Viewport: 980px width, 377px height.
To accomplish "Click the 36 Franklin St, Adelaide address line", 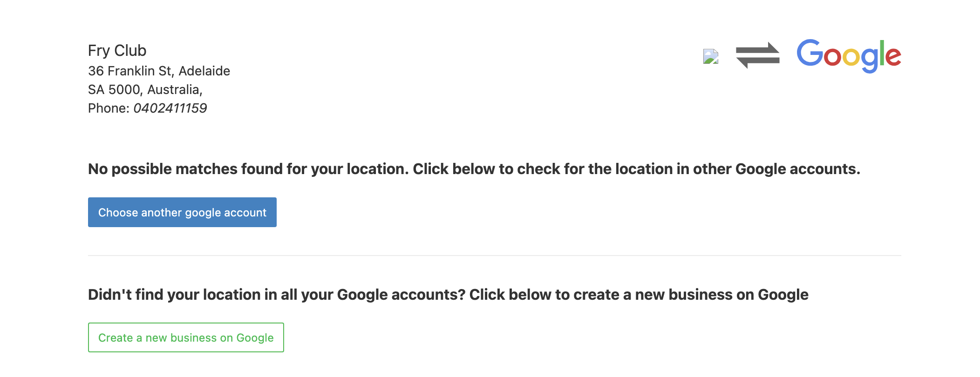I will pyautogui.click(x=159, y=71).
